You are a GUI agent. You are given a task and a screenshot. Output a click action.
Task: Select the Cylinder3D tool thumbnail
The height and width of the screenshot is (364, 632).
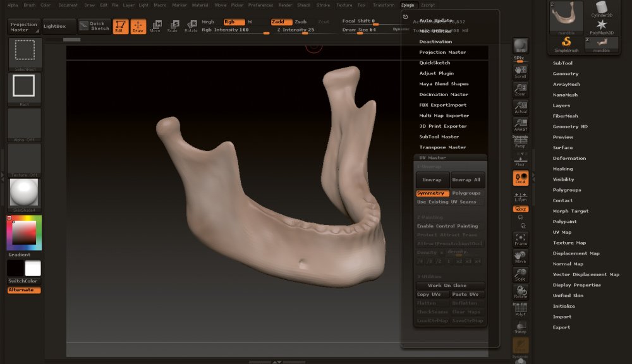tap(602, 9)
